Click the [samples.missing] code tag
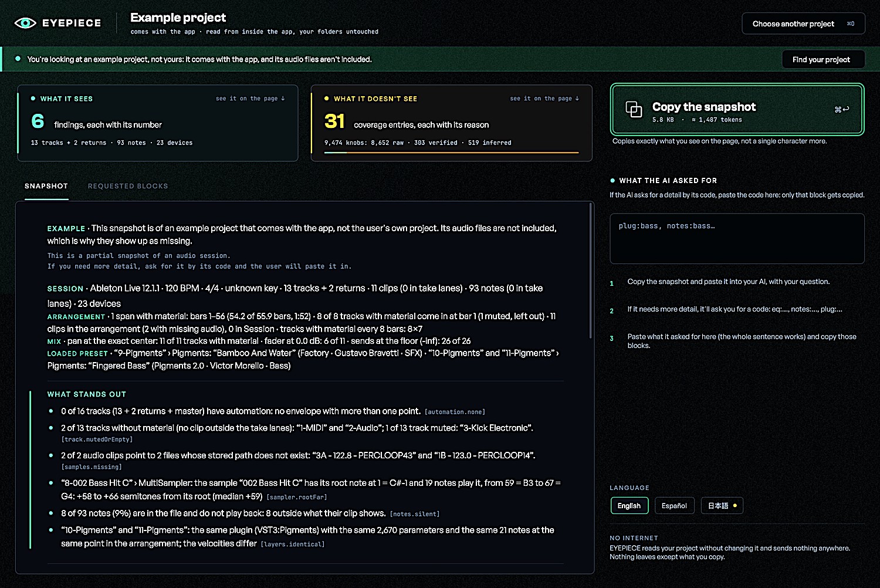Image resolution: width=880 pixels, height=588 pixels. point(92,467)
